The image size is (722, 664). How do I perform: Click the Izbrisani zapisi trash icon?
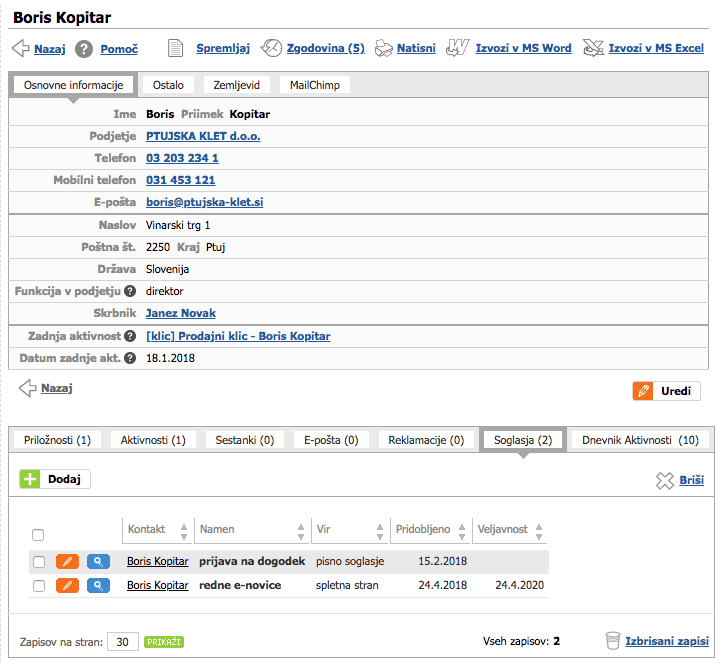click(612, 641)
